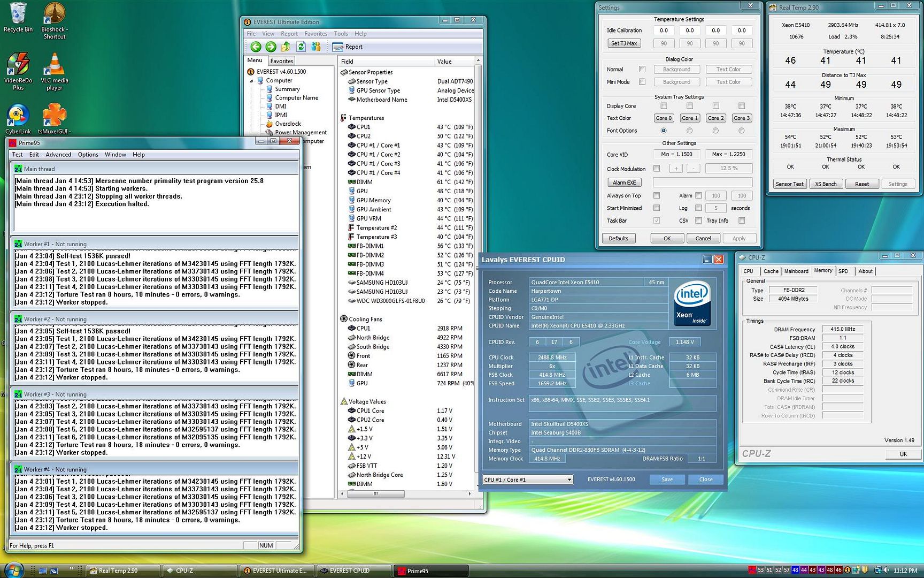Click the green Back arrow in EVEREST toolbar
This screenshot has width=924, height=578.
coord(256,47)
